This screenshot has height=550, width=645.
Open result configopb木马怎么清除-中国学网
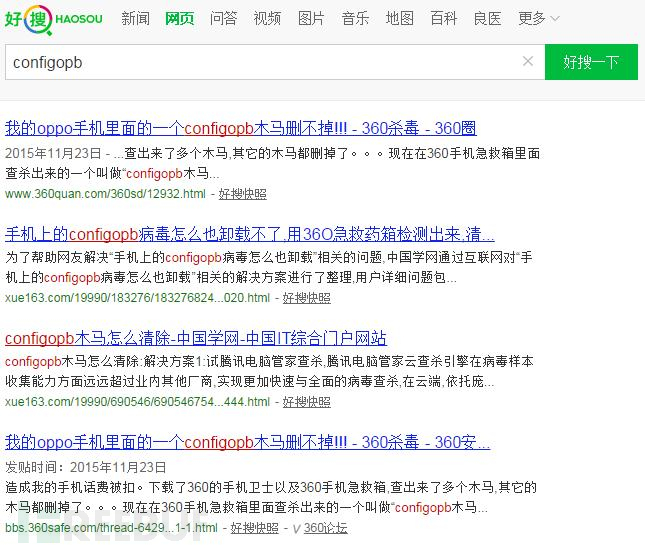pos(196,338)
